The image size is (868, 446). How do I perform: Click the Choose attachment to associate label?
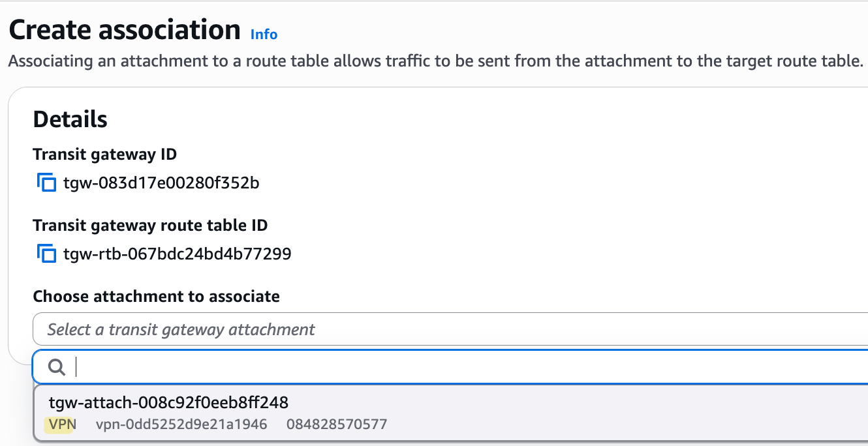157,296
